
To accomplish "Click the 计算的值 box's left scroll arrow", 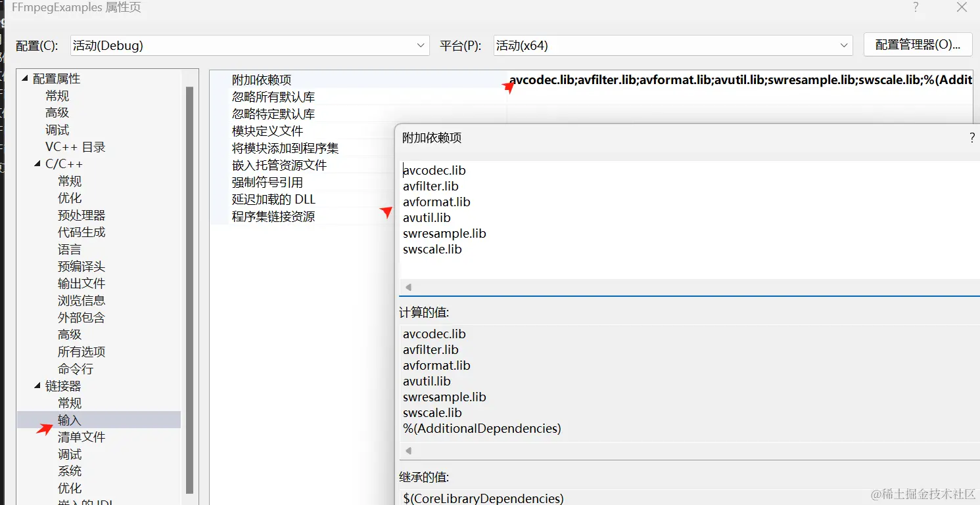I will 408,450.
